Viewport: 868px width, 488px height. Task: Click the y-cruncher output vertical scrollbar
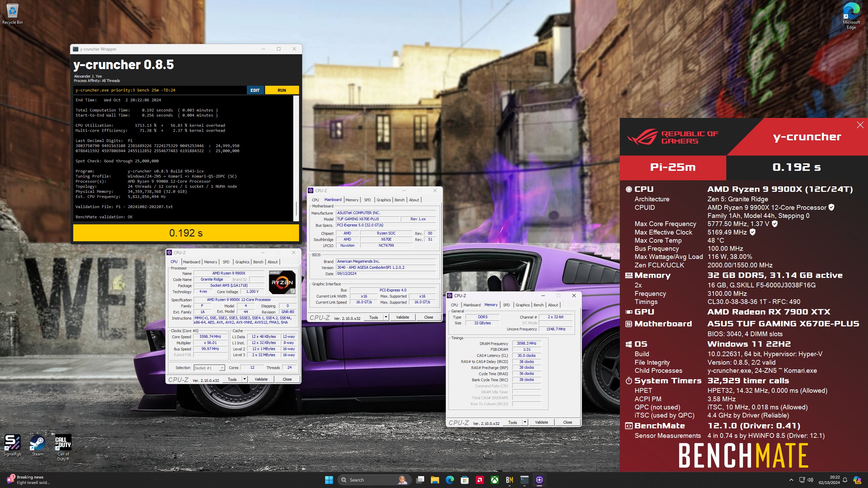pyautogui.click(x=296, y=159)
